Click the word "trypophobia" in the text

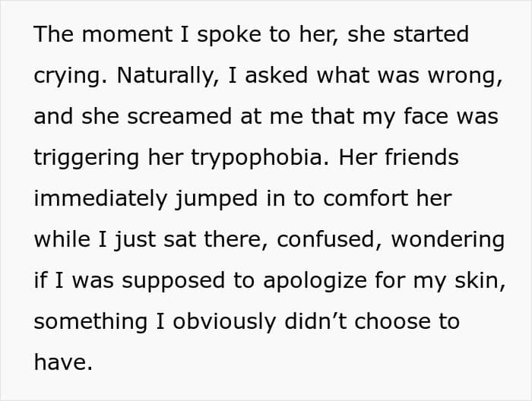[256, 158]
